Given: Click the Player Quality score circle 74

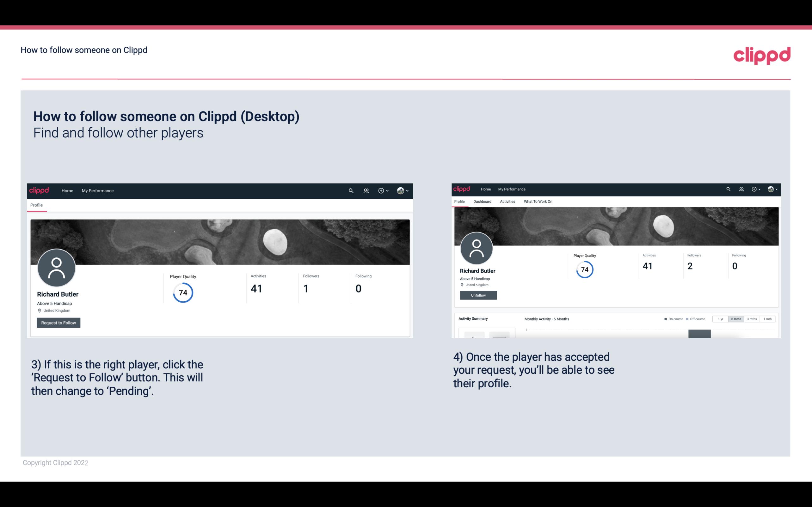Looking at the screenshot, I should coord(182,293).
